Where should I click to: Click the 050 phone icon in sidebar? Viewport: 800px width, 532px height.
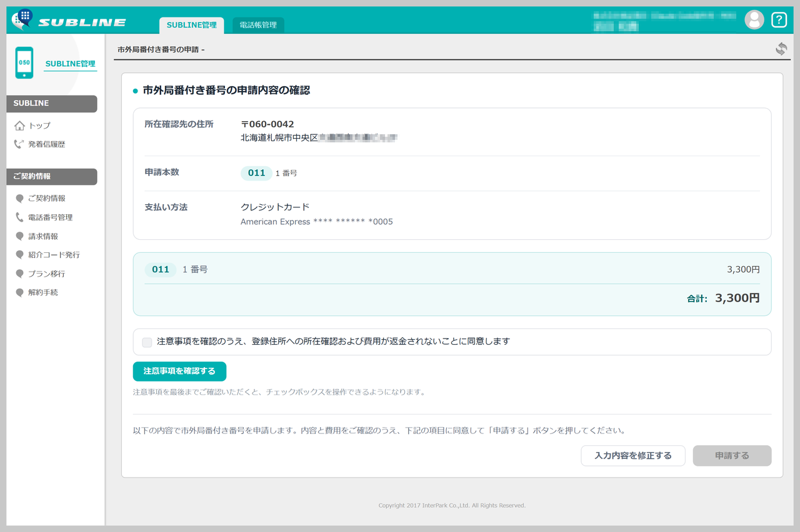24,62
